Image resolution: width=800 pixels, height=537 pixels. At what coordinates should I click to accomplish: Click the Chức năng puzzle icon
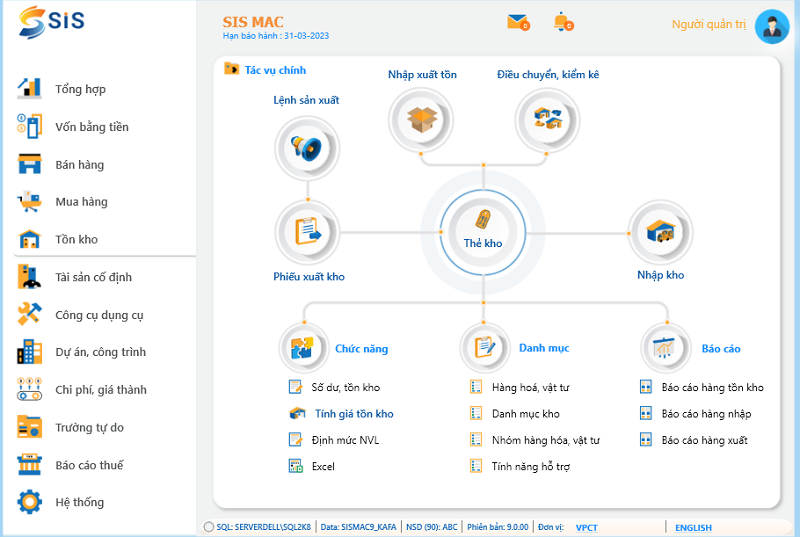pos(304,348)
